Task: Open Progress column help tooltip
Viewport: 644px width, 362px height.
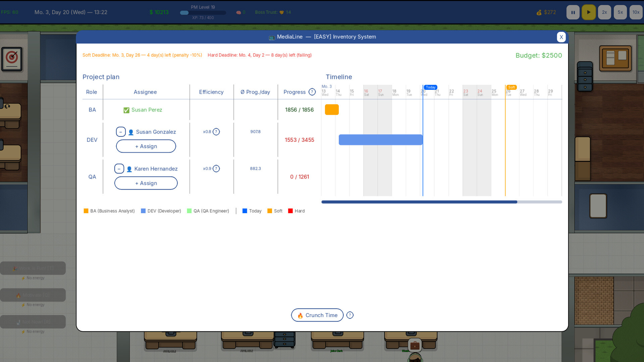Action: coord(312,92)
